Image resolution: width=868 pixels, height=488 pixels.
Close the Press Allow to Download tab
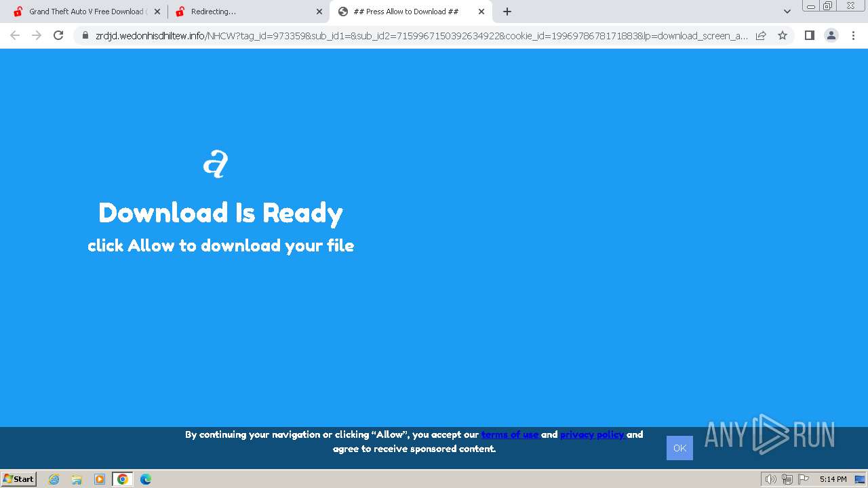[481, 12]
